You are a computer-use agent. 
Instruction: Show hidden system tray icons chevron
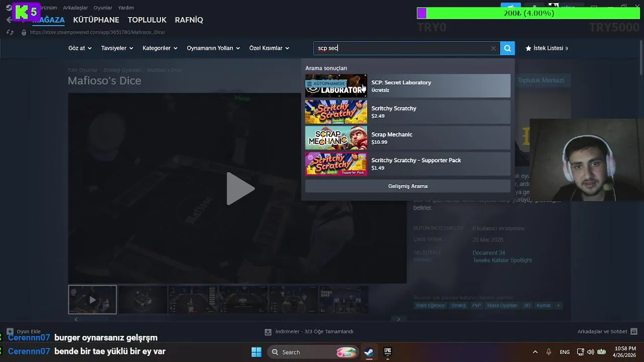pos(535,352)
